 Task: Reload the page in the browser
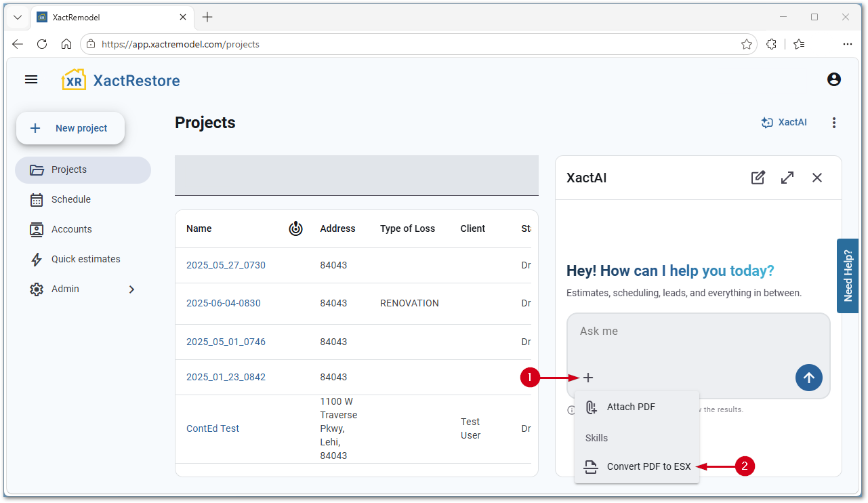click(42, 44)
